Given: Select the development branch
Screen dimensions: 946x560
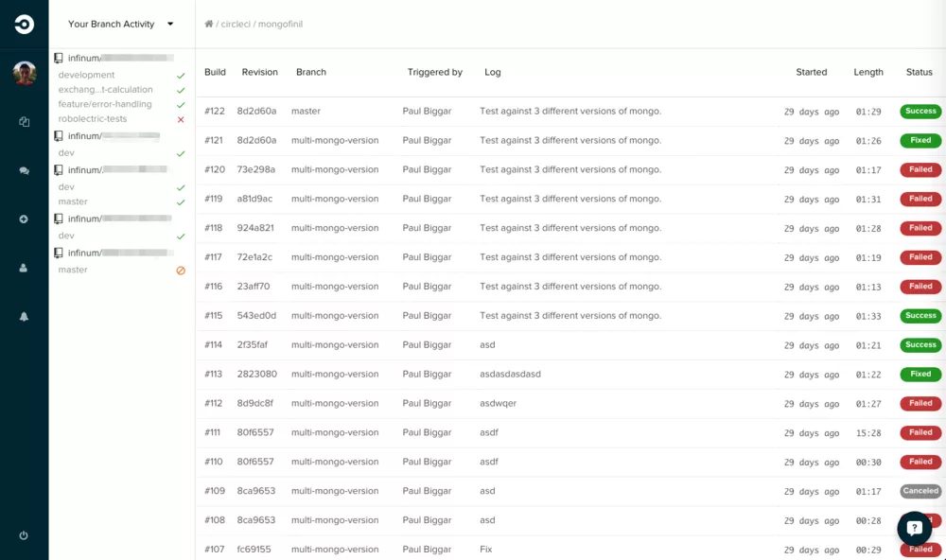Looking at the screenshot, I should 86,75.
